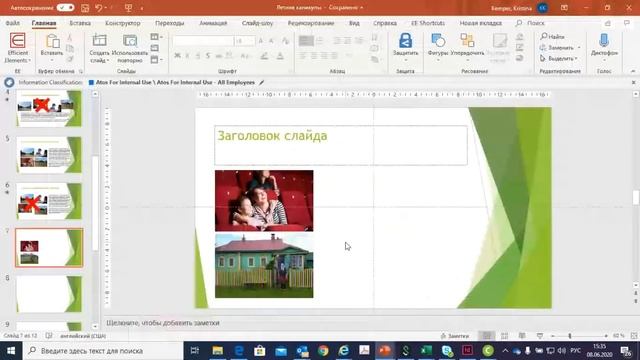This screenshot has width=640, height=360.
Task: Click the zoom slider in status bar
Action: pos(579,336)
